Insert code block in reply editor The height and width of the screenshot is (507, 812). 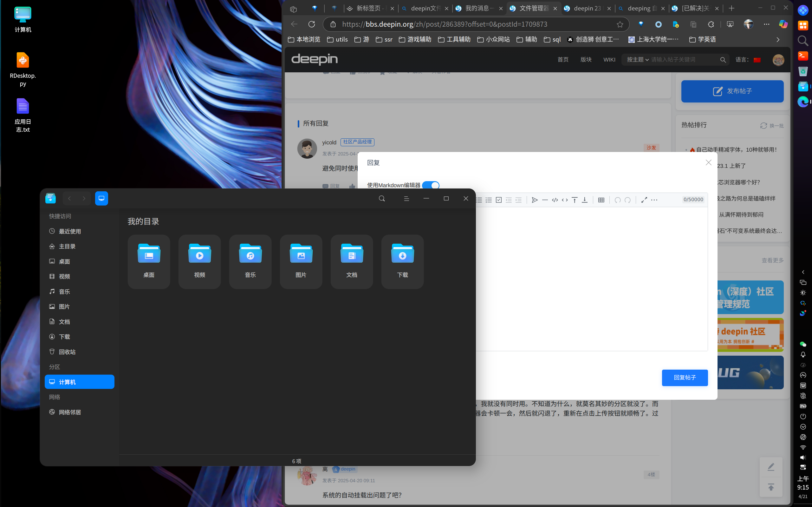[x=555, y=200]
